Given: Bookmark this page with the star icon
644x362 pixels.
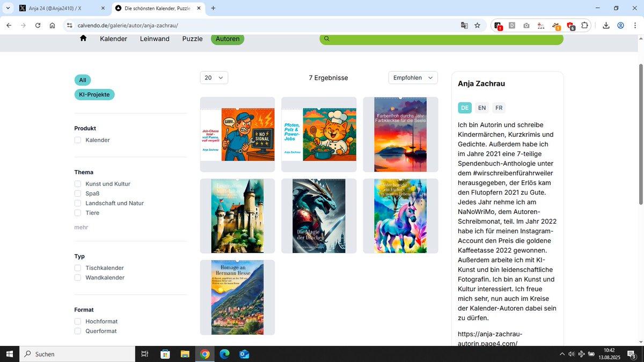Looking at the screenshot, I should (x=477, y=25).
